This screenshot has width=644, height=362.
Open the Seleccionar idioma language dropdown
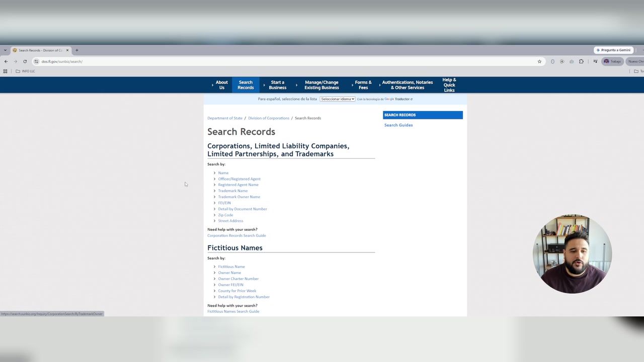click(x=338, y=99)
